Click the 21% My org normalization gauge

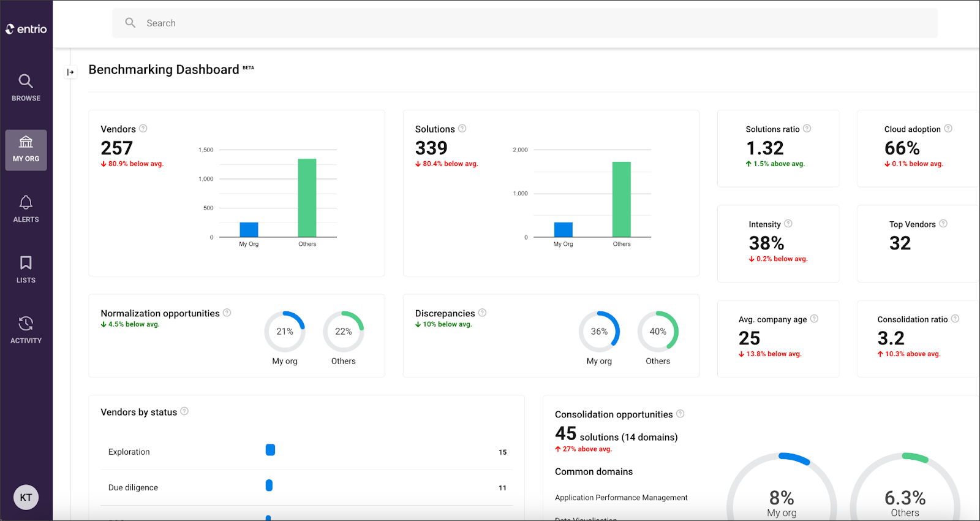(285, 332)
